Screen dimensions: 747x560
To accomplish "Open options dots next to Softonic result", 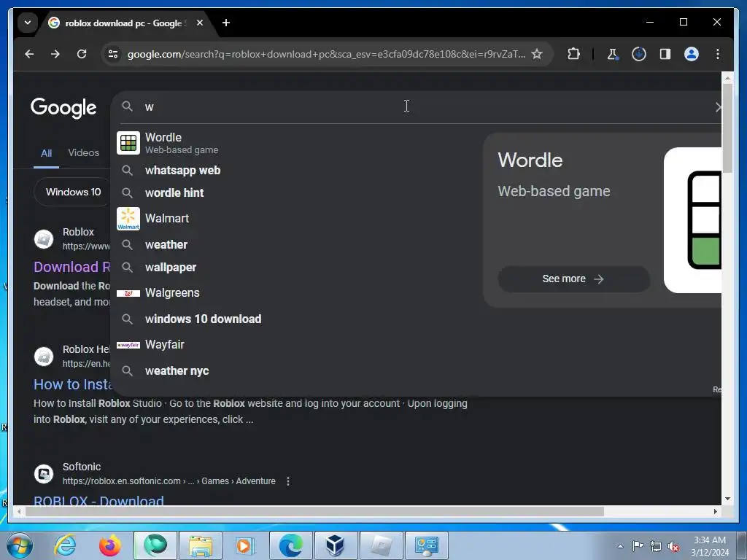I will pos(288,481).
